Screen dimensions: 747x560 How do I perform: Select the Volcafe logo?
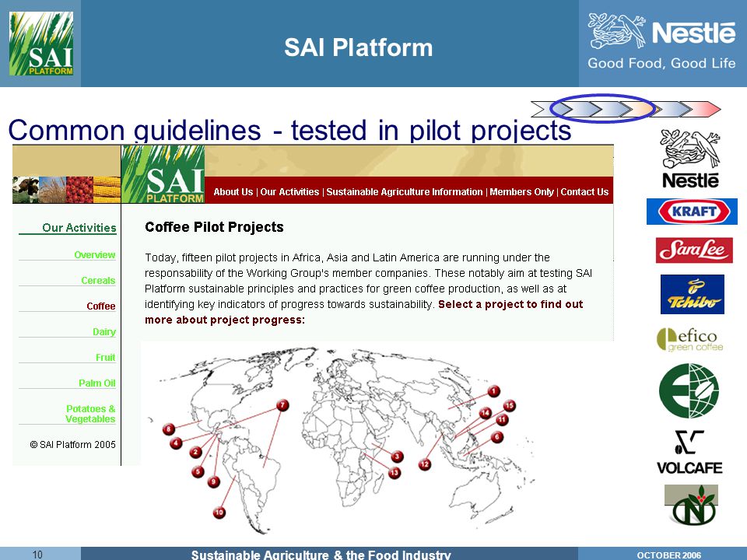pyautogui.click(x=689, y=453)
